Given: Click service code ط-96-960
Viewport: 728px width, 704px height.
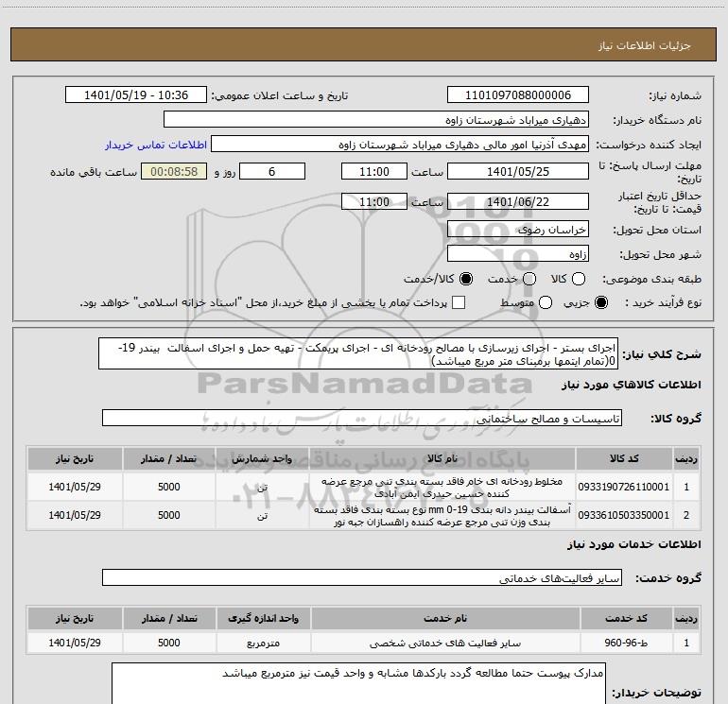Looking at the screenshot, I should (x=626, y=643).
